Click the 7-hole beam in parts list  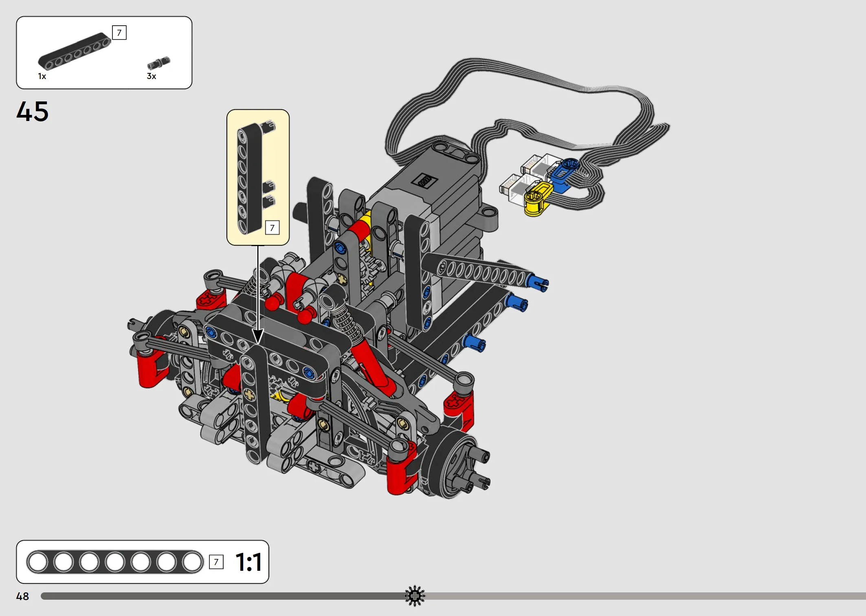point(75,51)
